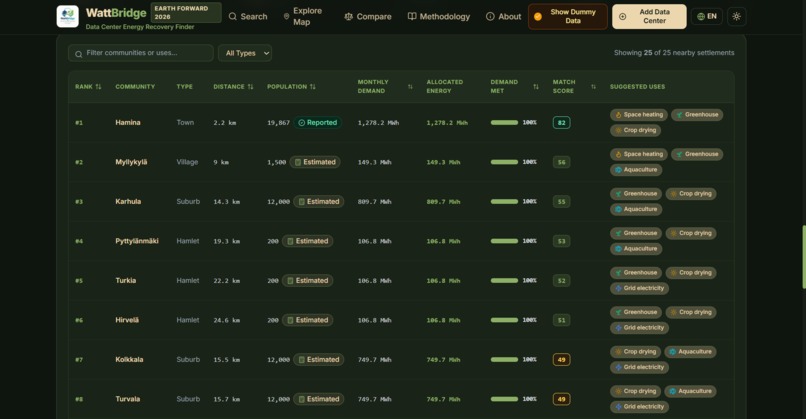Screen dimensions: 806x419
Task: Open the About page
Action: [504, 16]
